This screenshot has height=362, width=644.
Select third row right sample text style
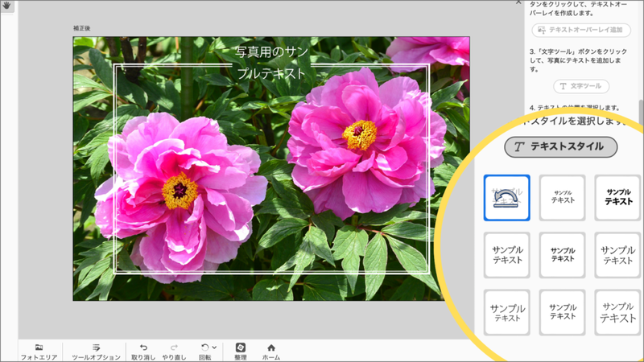617,312
